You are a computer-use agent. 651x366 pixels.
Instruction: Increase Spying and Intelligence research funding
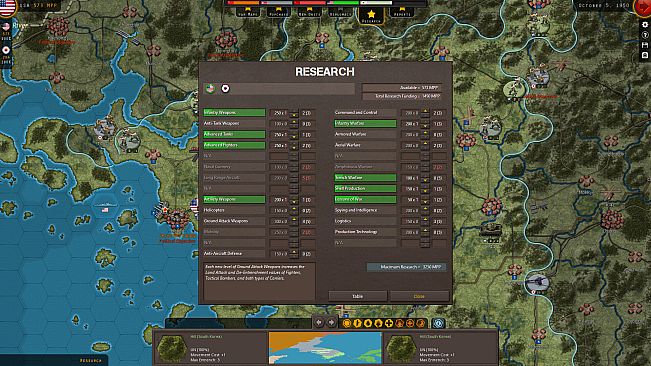point(425,208)
